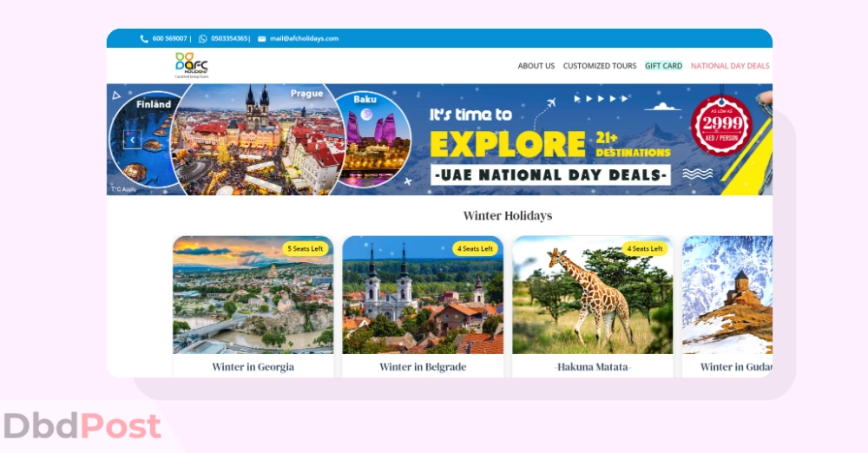Open the Hakuna Matata giraffe card
This screenshot has width=868, height=453.
(x=592, y=306)
